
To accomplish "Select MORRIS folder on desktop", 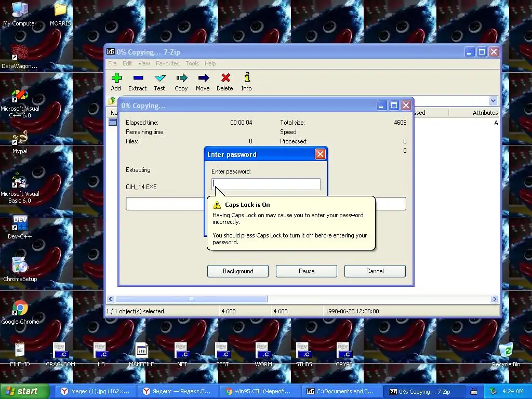I will click(x=60, y=14).
